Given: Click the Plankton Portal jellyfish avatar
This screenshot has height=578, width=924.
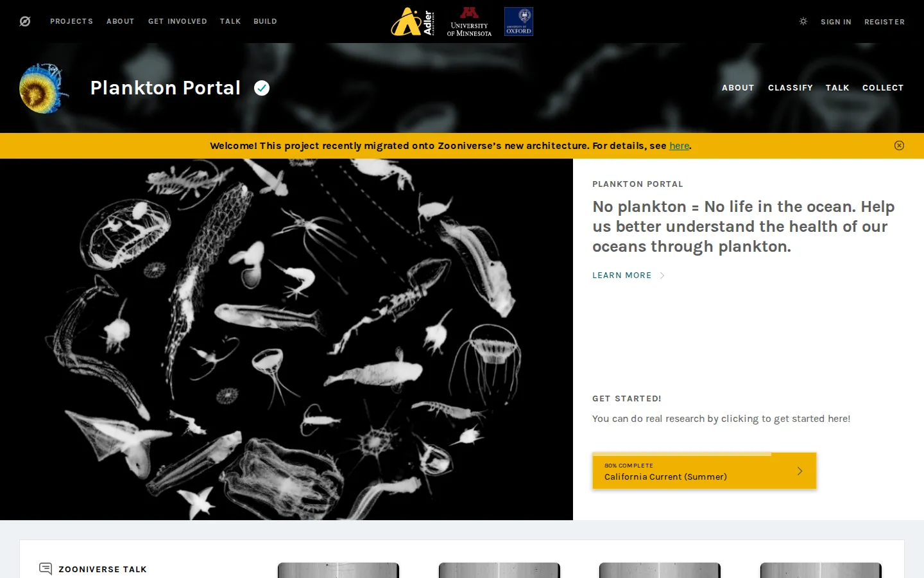Looking at the screenshot, I should coord(43,88).
